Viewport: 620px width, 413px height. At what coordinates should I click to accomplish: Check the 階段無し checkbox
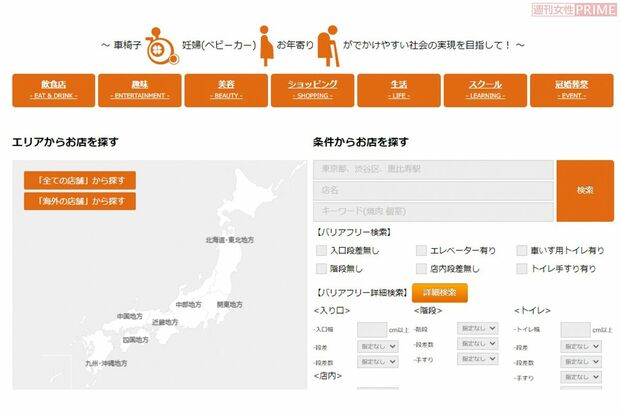pyautogui.click(x=321, y=269)
